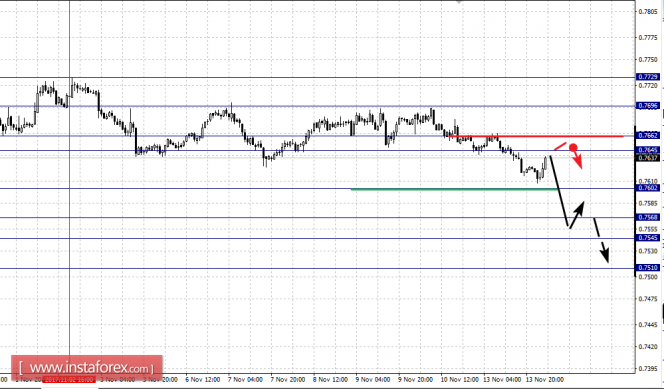Click the 0.7645 price level label
This screenshot has width=664, height=389.
click(x=648, y=150)
